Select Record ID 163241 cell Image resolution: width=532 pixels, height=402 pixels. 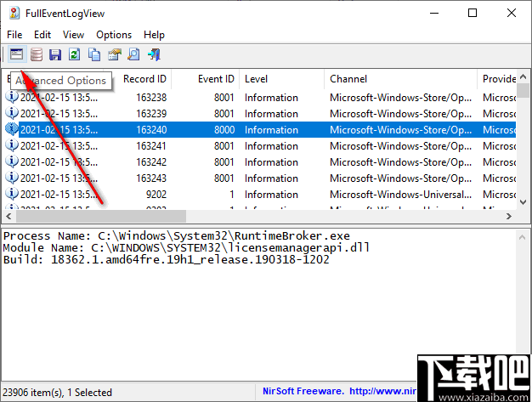coord(151,146)
